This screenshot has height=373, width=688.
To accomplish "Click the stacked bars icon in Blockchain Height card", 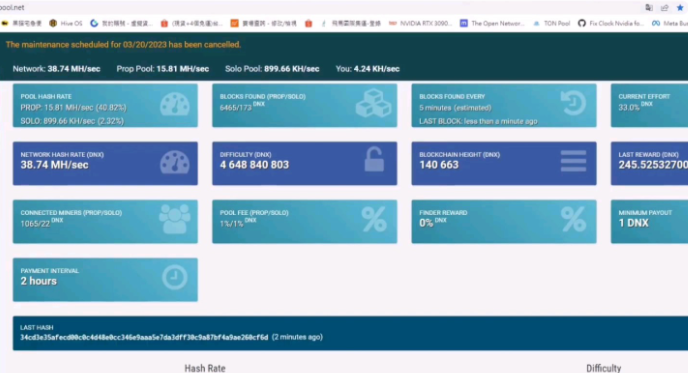I will pyautogui.click(x=573, y=161).
